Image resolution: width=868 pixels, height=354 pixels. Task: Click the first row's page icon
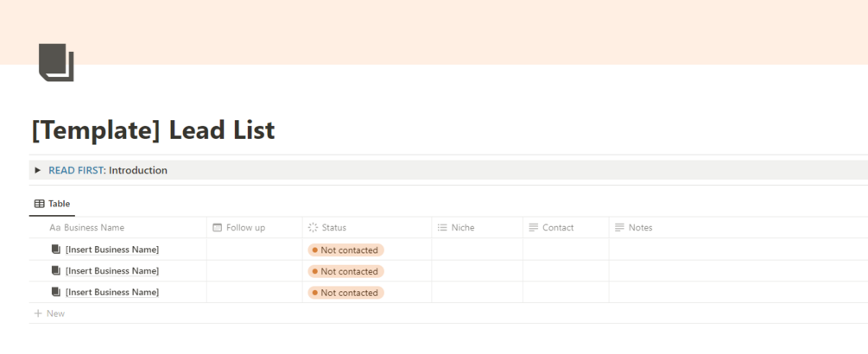(x=56, y=250)
